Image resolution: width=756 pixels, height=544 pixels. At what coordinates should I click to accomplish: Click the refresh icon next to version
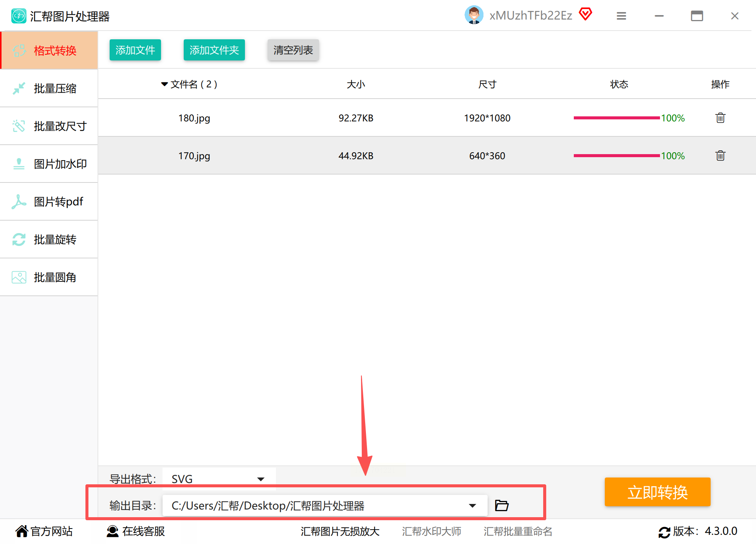pos(664,532)
